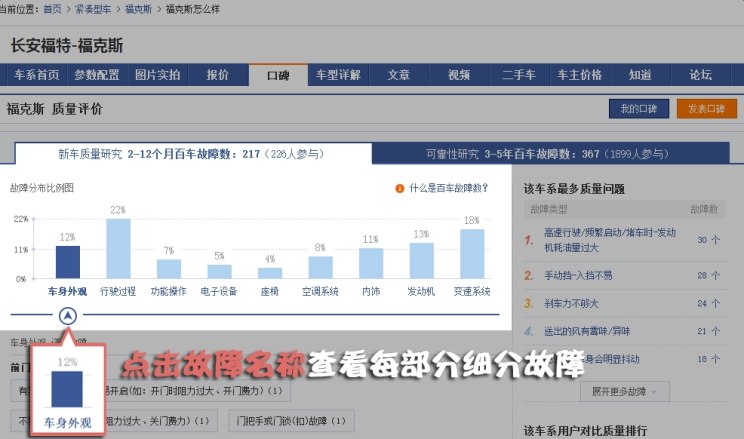Click the 福克斯 breadcrumb link
This screenshot has height=439, width=744.
click(138, 9)
